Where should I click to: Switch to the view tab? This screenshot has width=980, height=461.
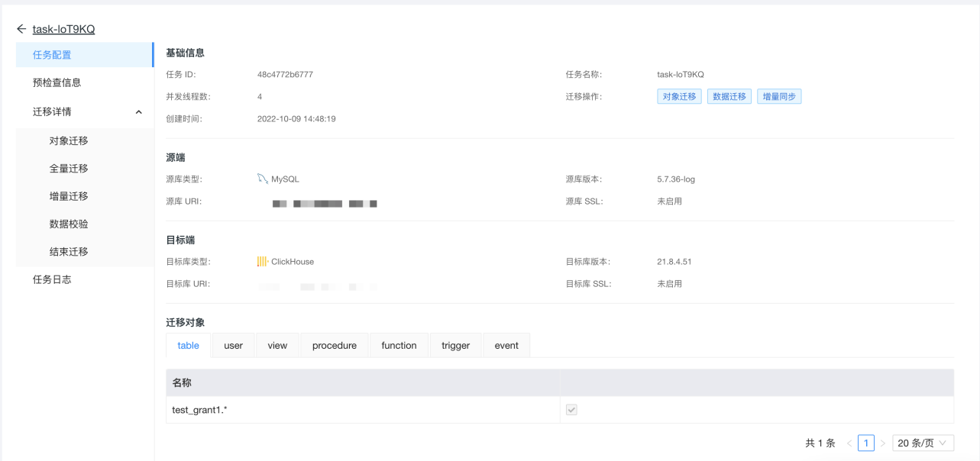[x=277, y=345]
